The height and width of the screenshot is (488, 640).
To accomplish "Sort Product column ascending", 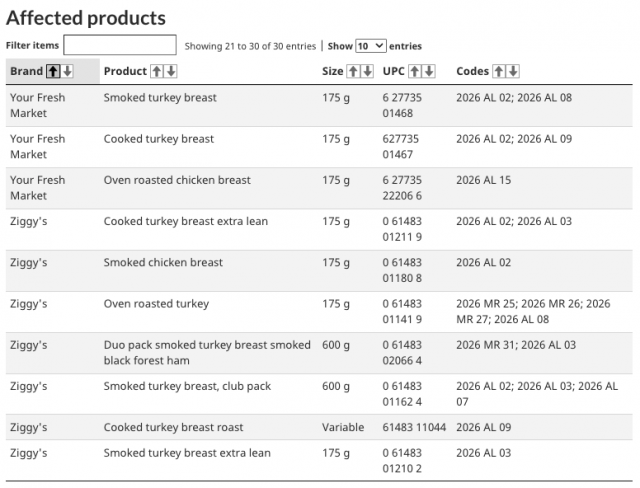I will [x=156, y=71].
